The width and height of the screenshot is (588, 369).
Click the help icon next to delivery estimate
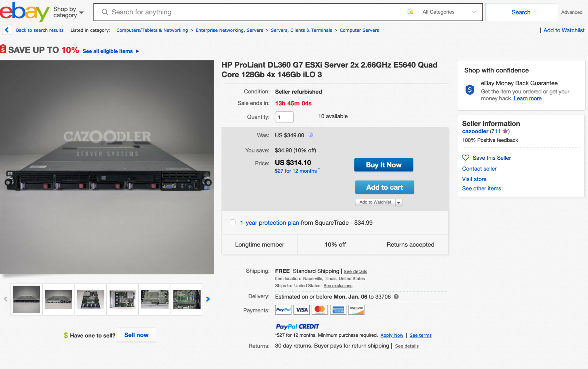pyautogui.click(x=396, y=297)
